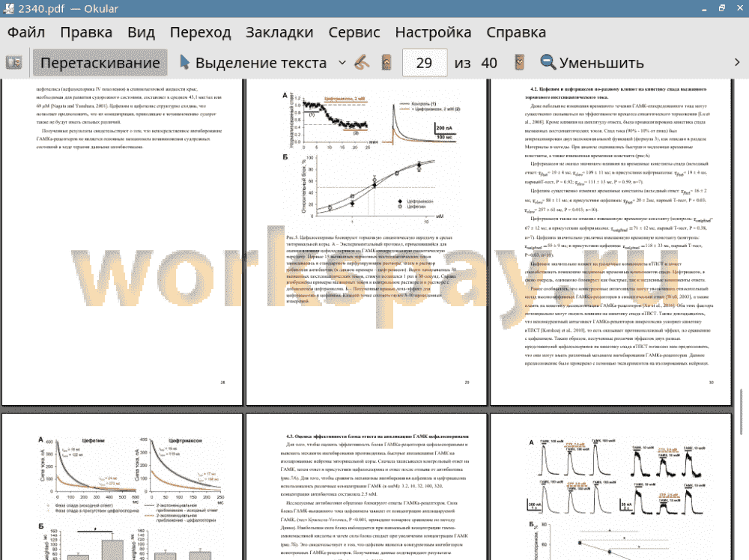
Task: Click the page number field showing 29
Action: [x=425, y=63]
